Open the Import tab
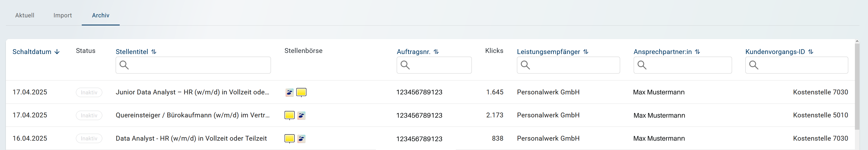This screenshot has height=150, width=868. click(63, 16)
